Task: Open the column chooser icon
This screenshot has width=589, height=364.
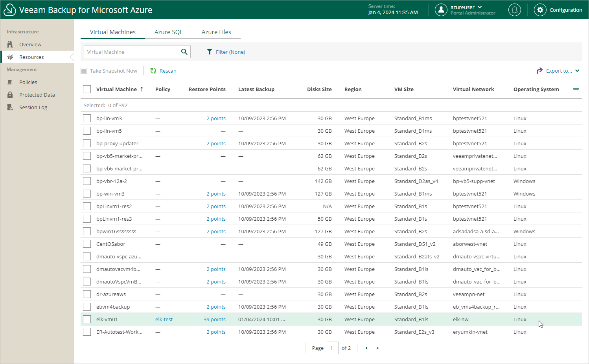Action: 576,89
